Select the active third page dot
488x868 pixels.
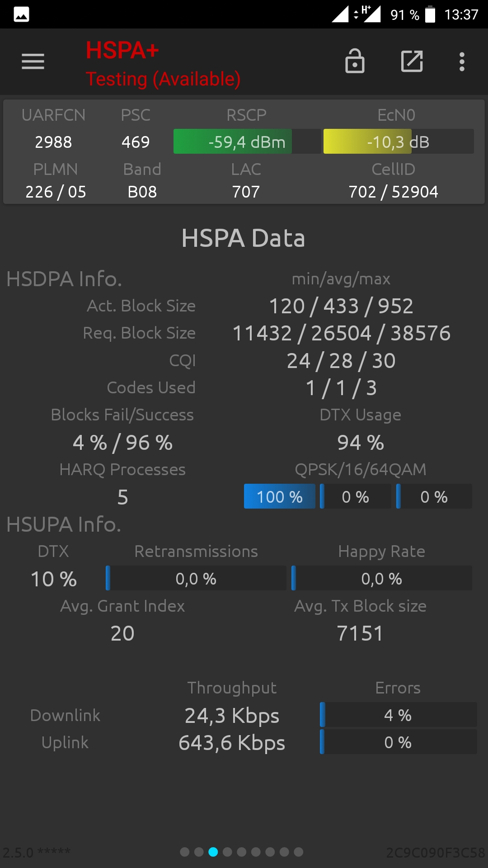click(213, 852)
